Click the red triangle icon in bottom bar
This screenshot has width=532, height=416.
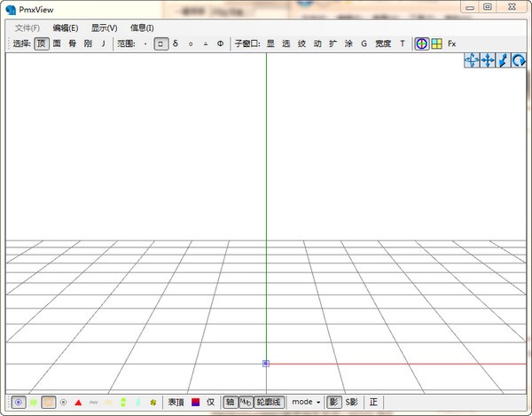tap(78, 403)
